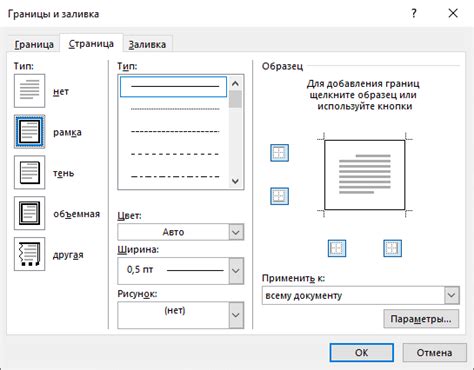Click the 'другая' label text
The height and width of the screenshot is (370, 474).
68,255
